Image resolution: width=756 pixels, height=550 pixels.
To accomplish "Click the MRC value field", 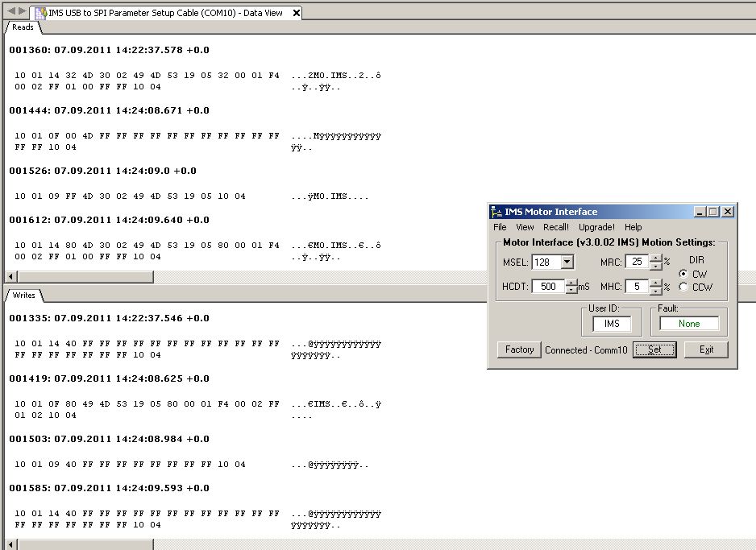I will pos(638,262).
